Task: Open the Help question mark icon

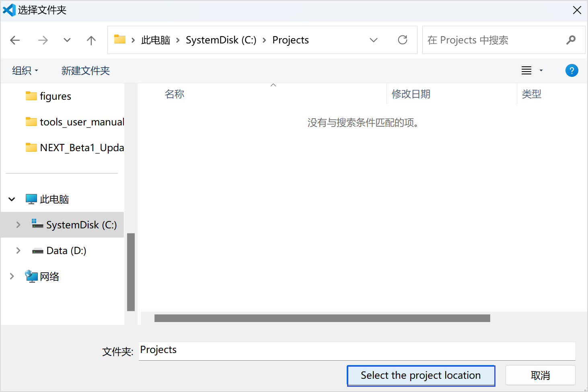Action: tap(572, 70)
